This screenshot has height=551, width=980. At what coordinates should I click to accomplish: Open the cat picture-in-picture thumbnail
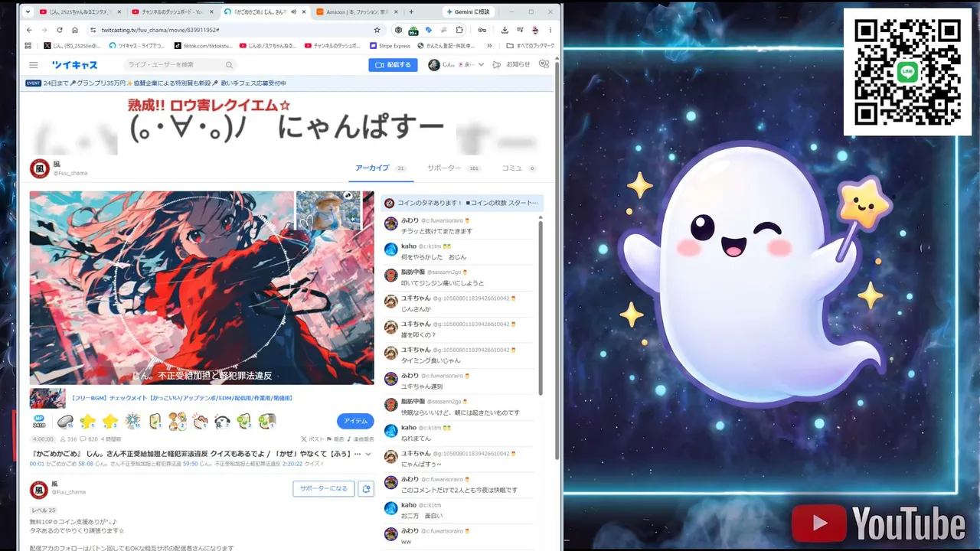(x=328, y=210)
